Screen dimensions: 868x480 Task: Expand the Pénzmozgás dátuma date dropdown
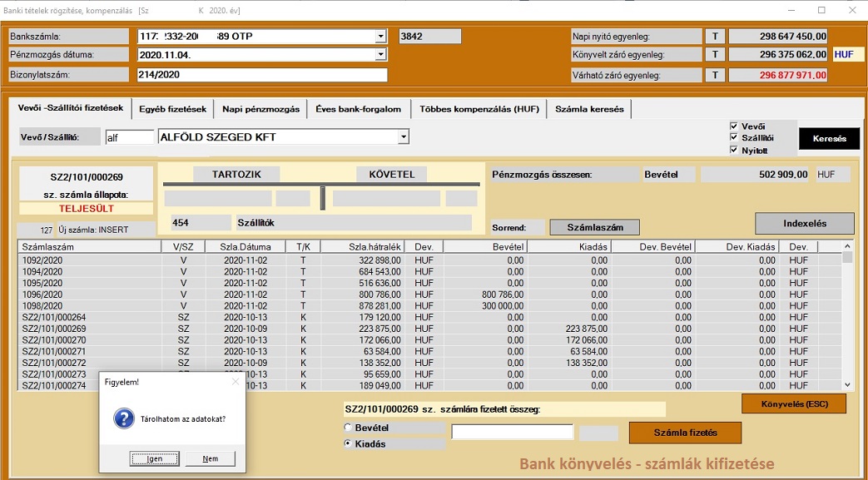[x=379, y=55]
